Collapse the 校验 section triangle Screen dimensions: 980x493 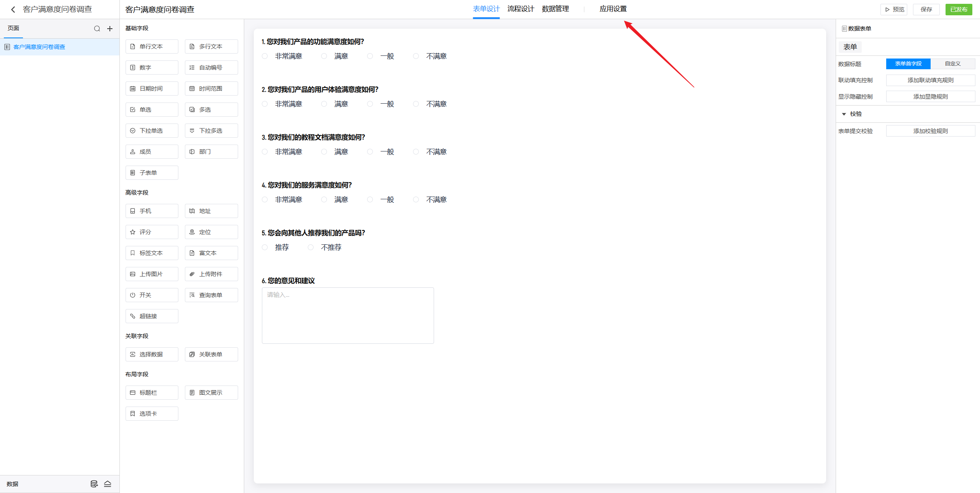pyautogui.click(x=844, y=114)
